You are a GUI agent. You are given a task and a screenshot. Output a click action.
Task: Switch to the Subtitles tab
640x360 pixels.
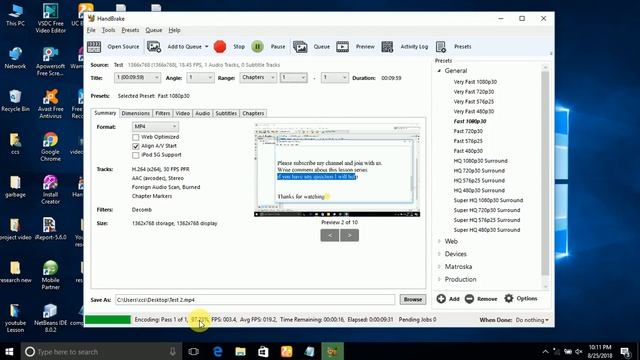point(226,113)
